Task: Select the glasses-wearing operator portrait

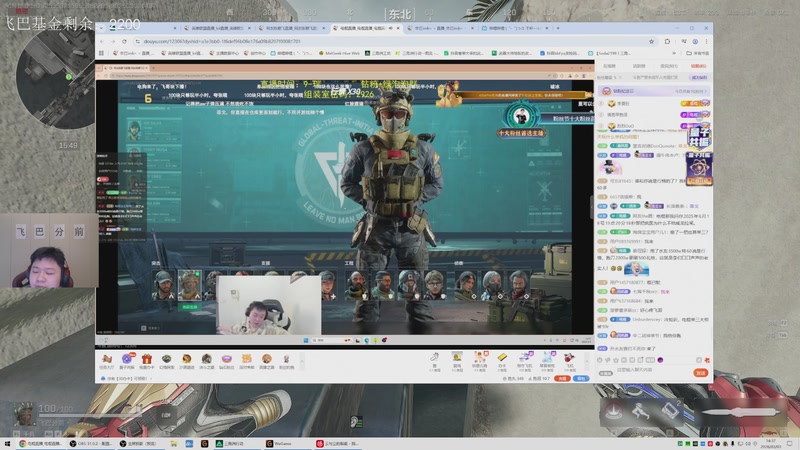Action: tap(435, 285)
